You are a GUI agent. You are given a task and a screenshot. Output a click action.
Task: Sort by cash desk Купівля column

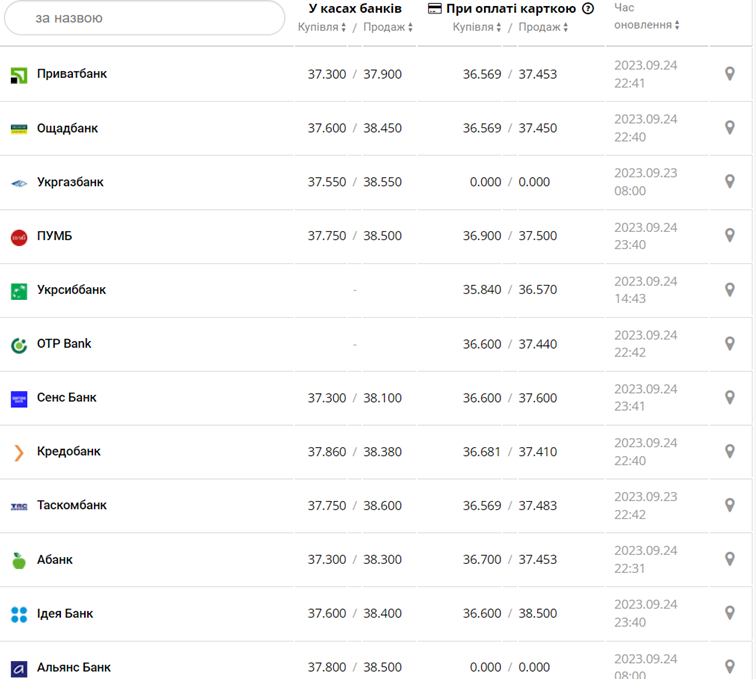tap(322, 27)
